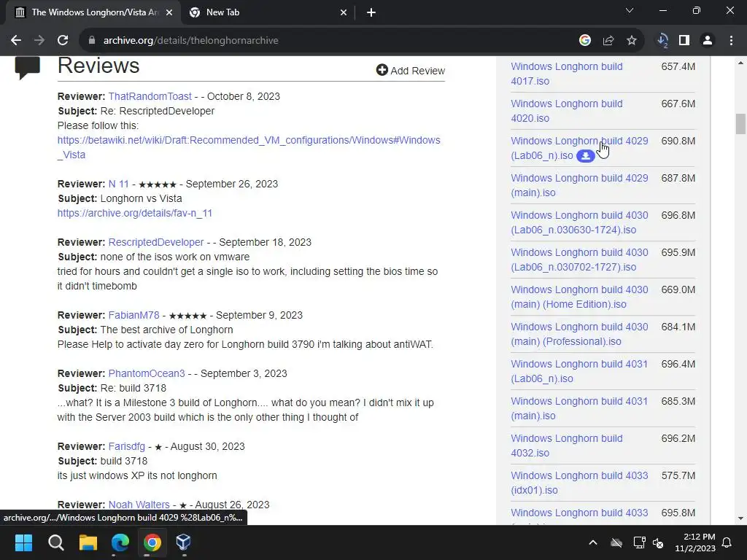Viewport: 747px width, 560px height.
Task: Go back to the previous page
Action: [x=16, y=41]
